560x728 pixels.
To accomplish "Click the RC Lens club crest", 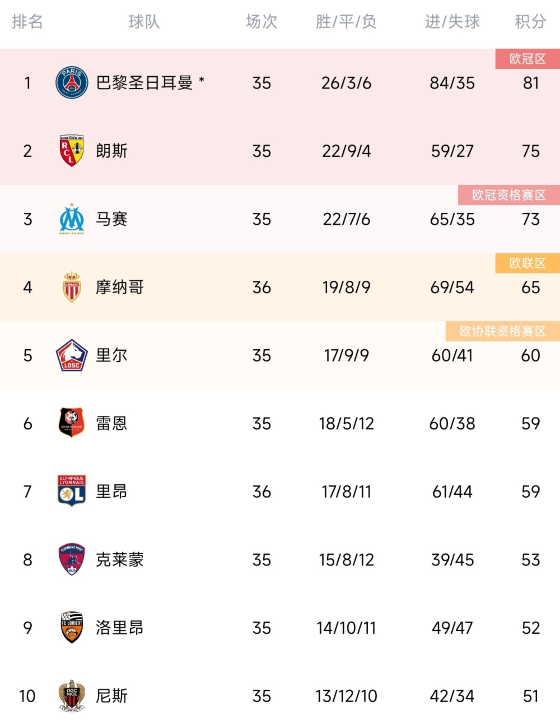I will (72, 151).
